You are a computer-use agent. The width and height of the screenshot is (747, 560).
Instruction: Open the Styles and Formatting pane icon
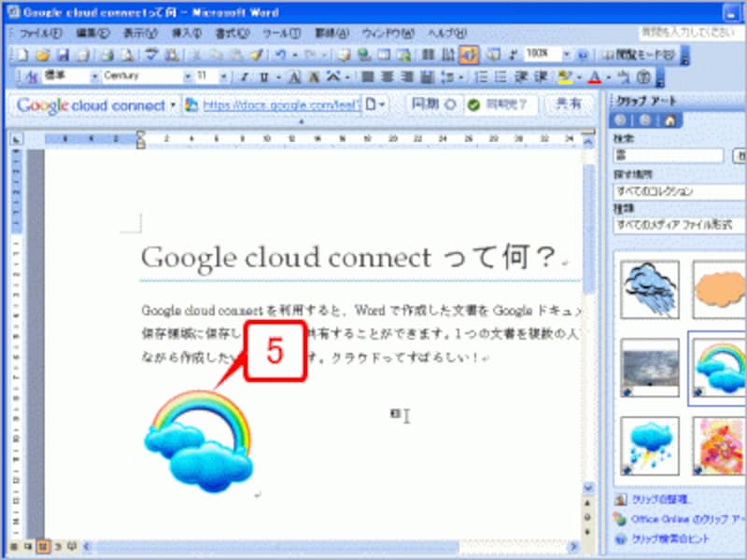(x=31, y=77)
